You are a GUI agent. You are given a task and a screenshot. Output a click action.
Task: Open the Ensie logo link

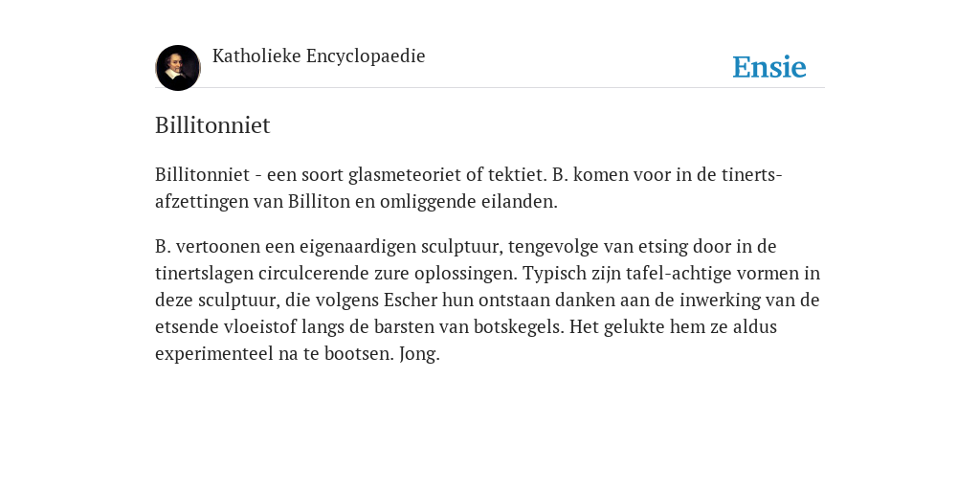769,67
